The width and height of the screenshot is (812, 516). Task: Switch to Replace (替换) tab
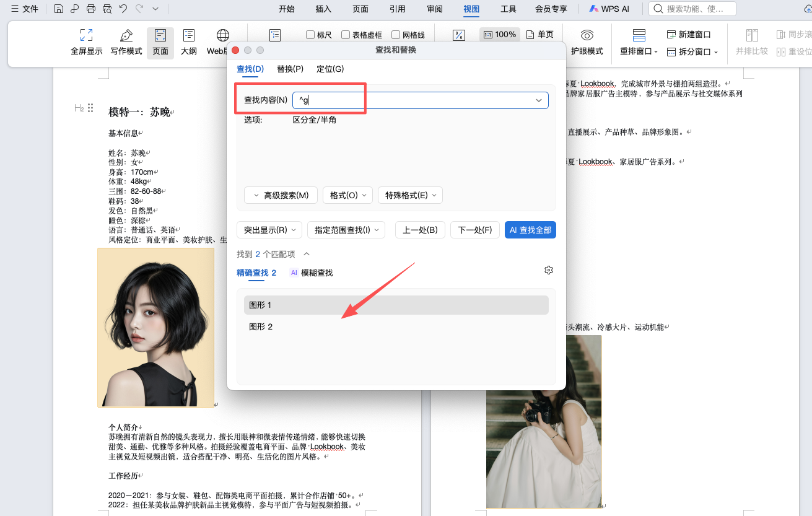pos(290,69)
